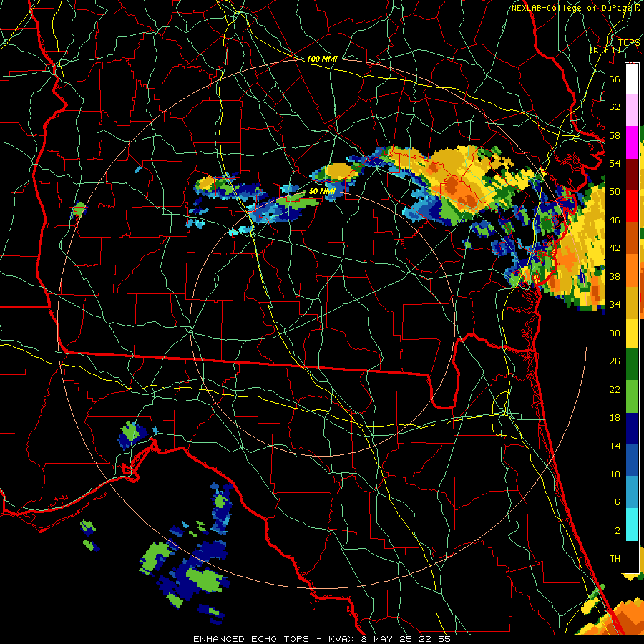This screenshot has width=644, height=644.
Task: Click the navy blue legend swatch
Action: click(632, 429)
